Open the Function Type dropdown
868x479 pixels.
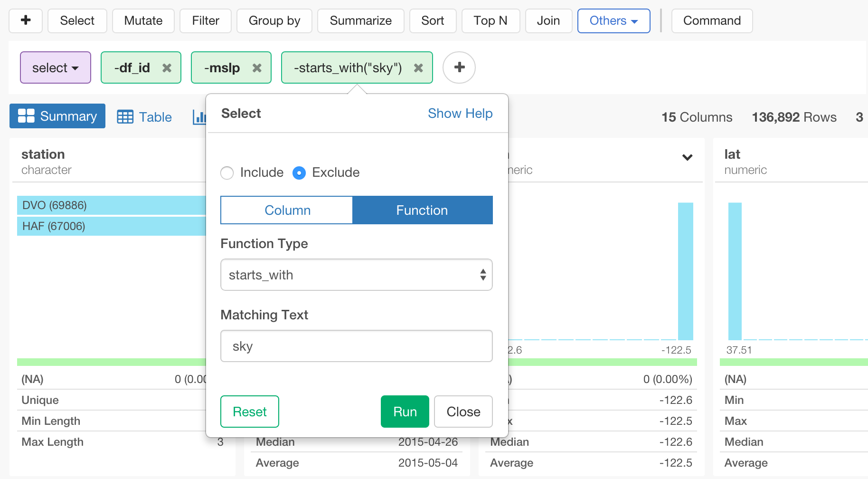[356, 275]
